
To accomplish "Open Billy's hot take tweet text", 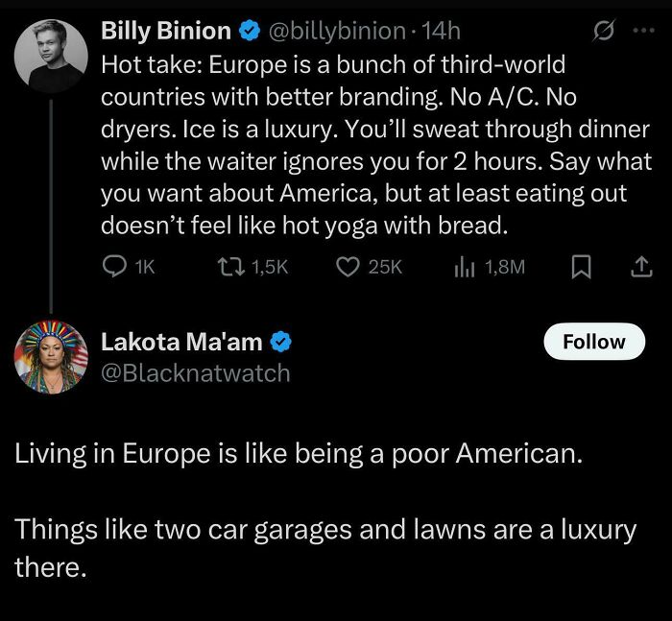I will (x=374, y=144).
